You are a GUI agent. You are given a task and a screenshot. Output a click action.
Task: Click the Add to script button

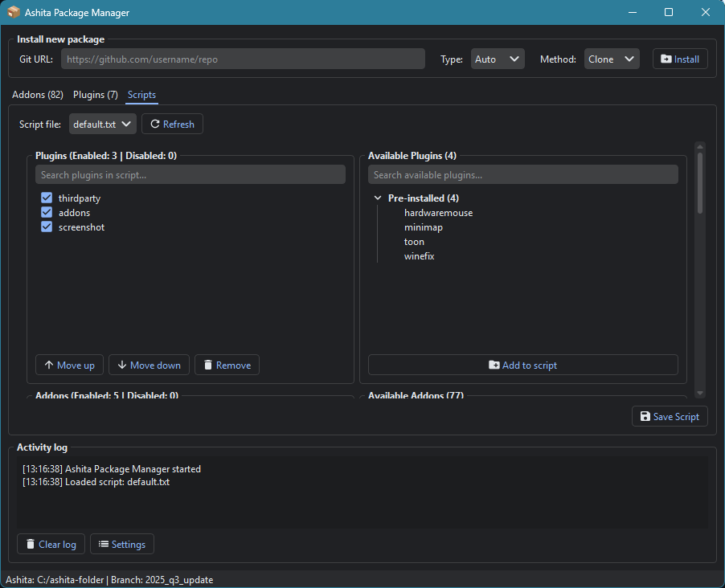[523, 365]
